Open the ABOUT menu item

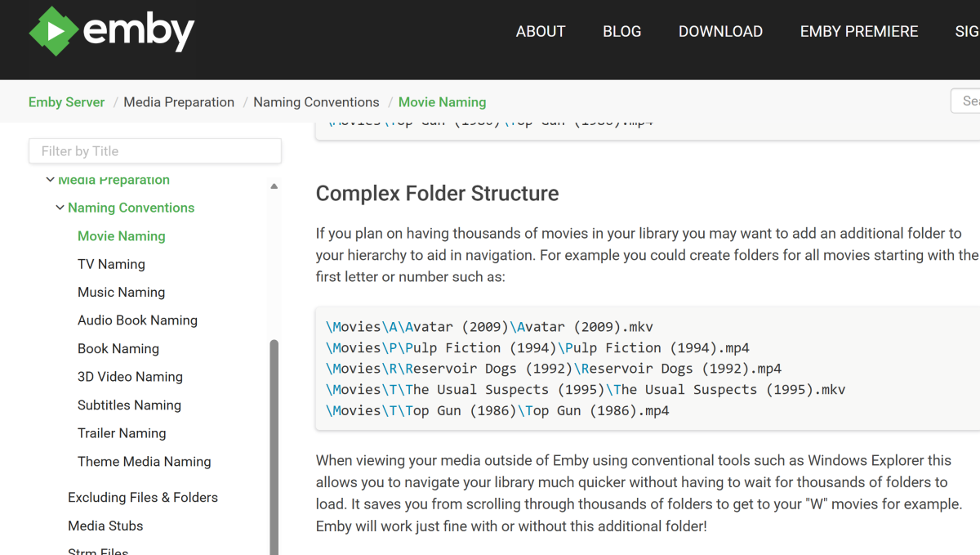[x=540, y=31]
